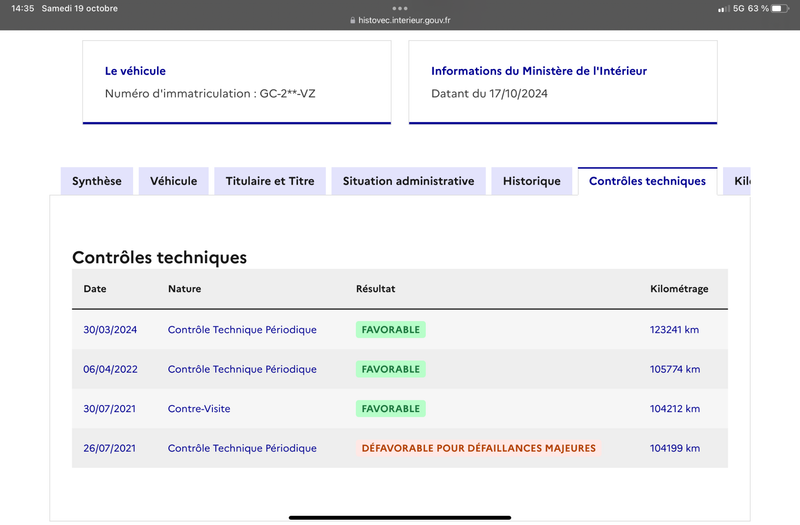Click the 06/04/2022 date entry

point(110,369)
